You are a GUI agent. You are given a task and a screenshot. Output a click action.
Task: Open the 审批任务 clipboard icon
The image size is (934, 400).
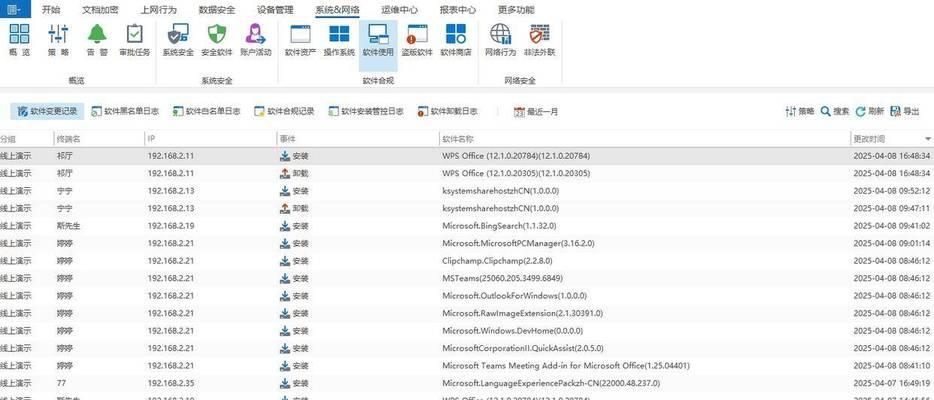click(x=135, y=40)
